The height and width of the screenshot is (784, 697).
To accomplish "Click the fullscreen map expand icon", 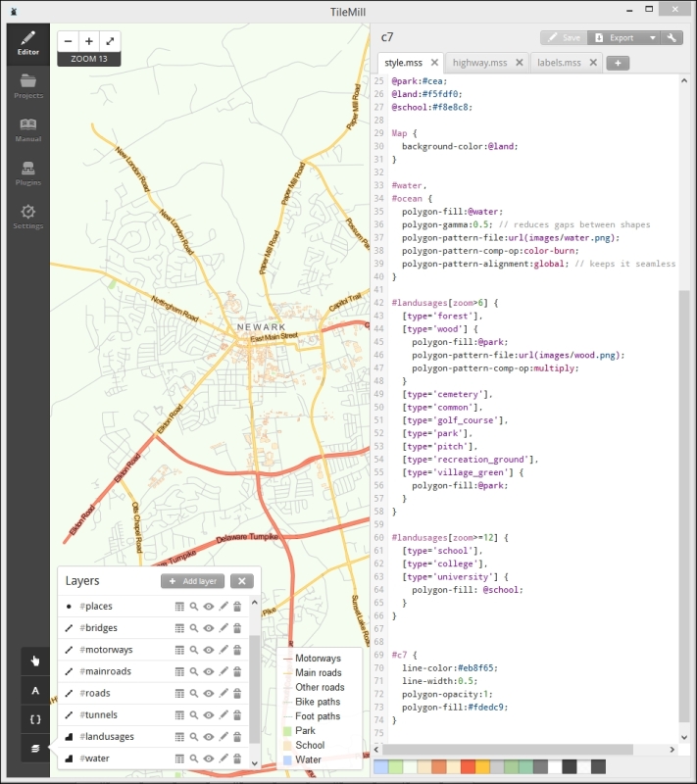I will (x=110, y=41).
